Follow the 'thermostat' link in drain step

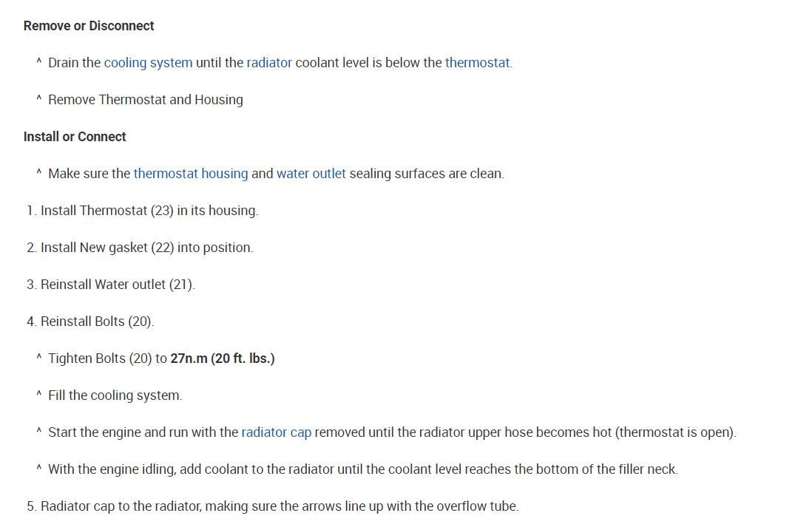click(477, 63)
